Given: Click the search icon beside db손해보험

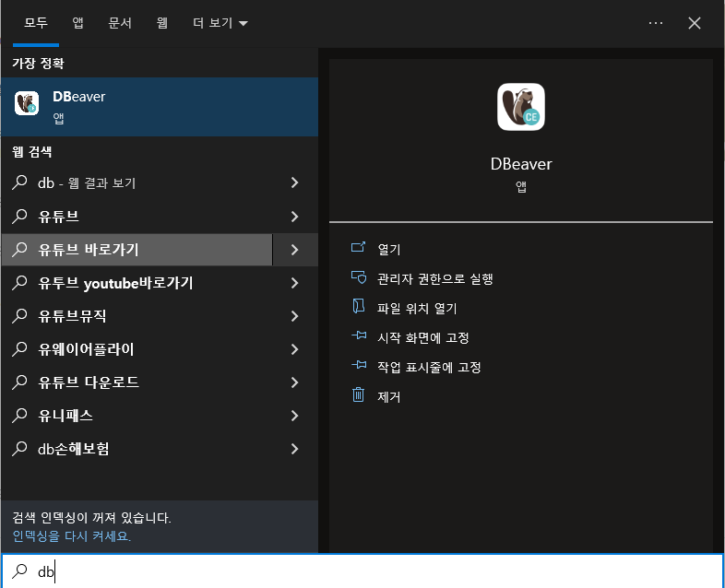Looking at the screenshot, I should point(19,449).
